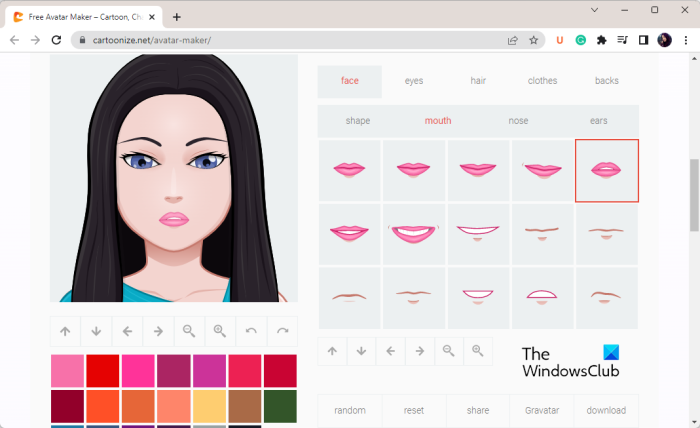Shift avatar right using the right arrow below the preview
The image size is (700, 428).
click(x=158, y=331)
